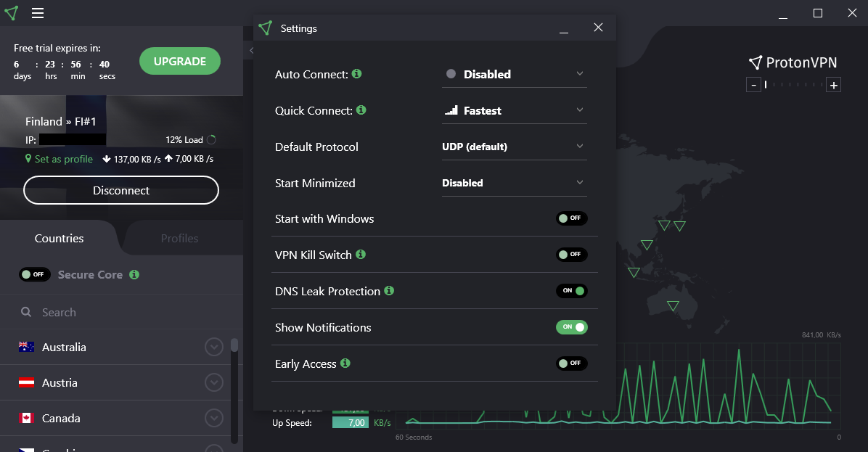Image resolution: width=868 pixels, height=452 pixels.
Task: Select the Countries tab
Action: pos(59,238)
